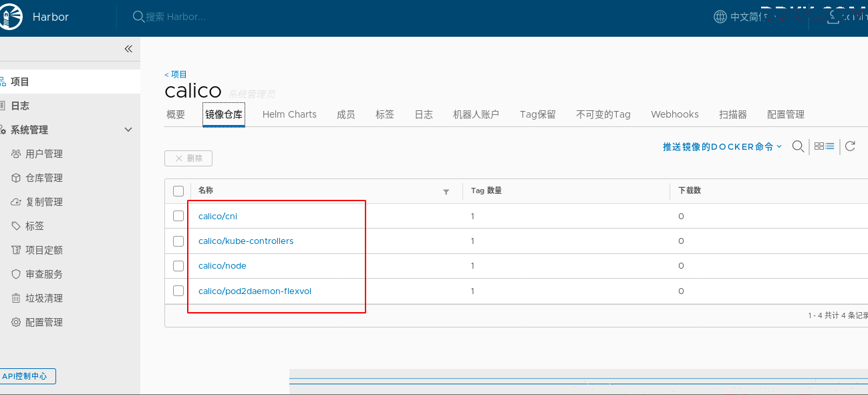Go back via < 项目 link
Viewport: 868px width, 395px height.
click(x=176, y=74)
